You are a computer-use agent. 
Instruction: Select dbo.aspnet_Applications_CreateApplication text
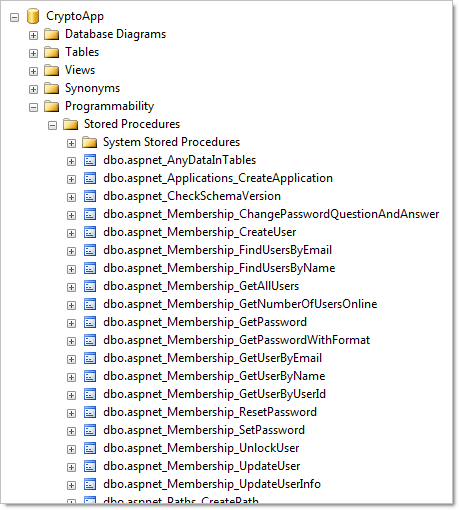pyautogui.click(x=218, y=178)
